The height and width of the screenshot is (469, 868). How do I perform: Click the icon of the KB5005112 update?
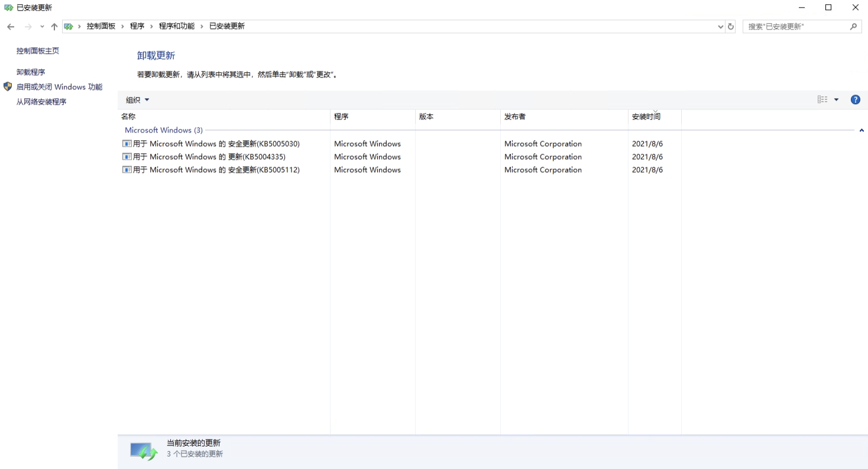coord(127,170)
